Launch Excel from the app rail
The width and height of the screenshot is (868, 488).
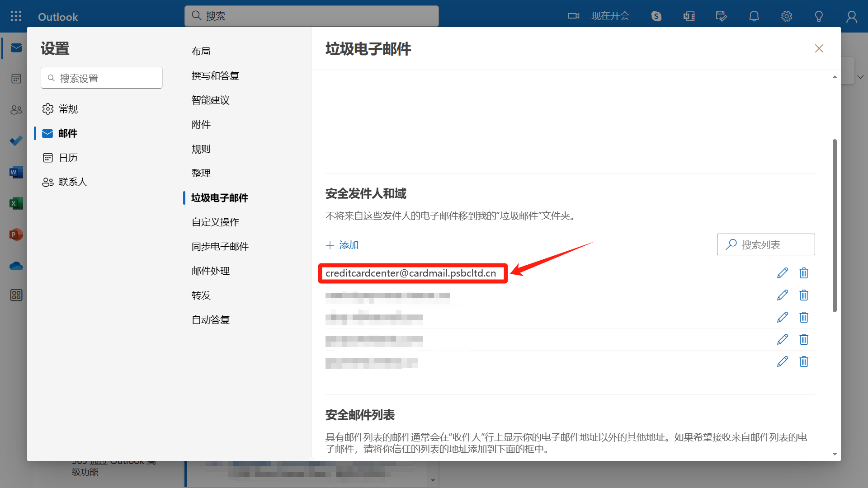[16, 203]
